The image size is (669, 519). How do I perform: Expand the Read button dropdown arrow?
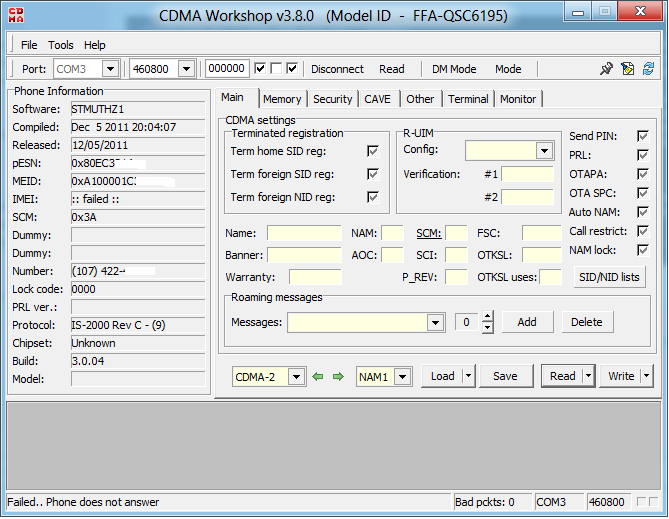589,376
